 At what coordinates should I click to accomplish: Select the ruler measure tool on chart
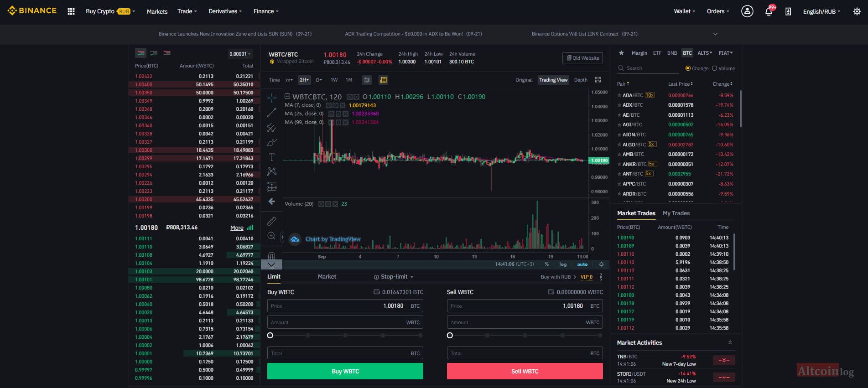tap(272, 221)
